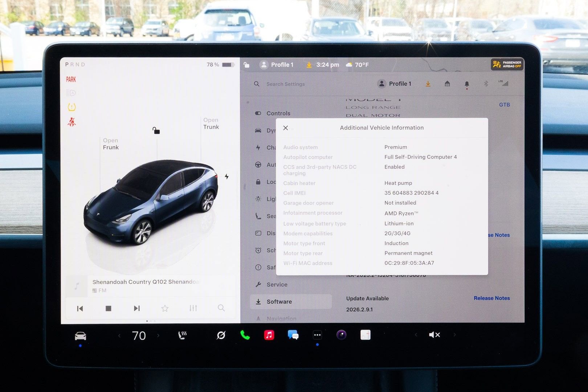Open the green Phone app
This screenshot has height=392, width=588.
tap(245, 335)
